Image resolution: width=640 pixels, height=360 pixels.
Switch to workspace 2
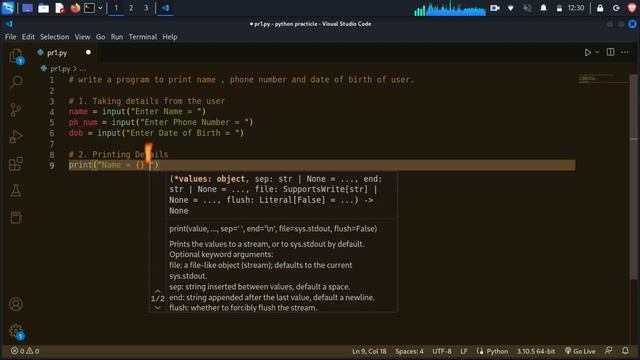131,8
